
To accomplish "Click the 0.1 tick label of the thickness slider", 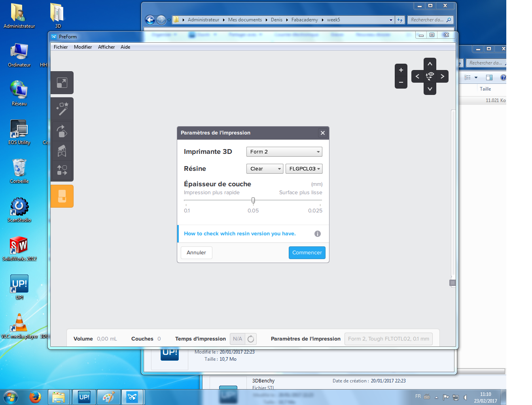I will [187, 211].
